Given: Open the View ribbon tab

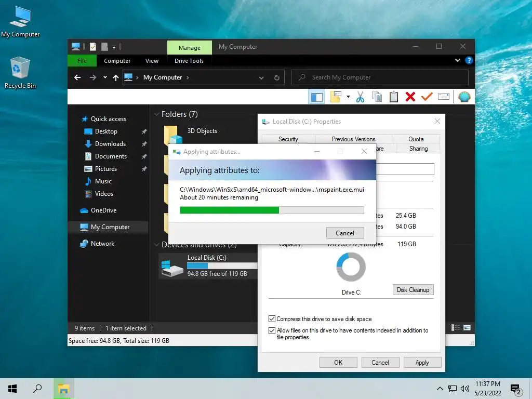Looking at the screenshot, I should 152,61.
